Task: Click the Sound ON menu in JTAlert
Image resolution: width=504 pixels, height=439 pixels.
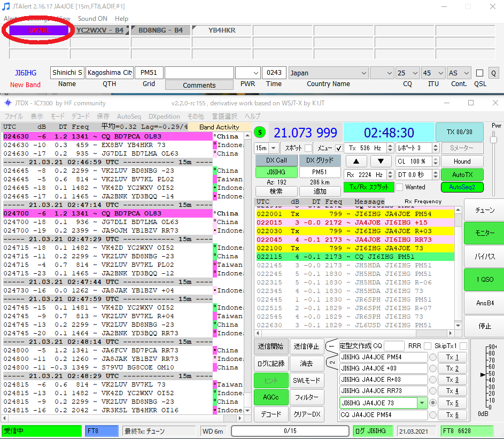Action: (x=92, y=19)
